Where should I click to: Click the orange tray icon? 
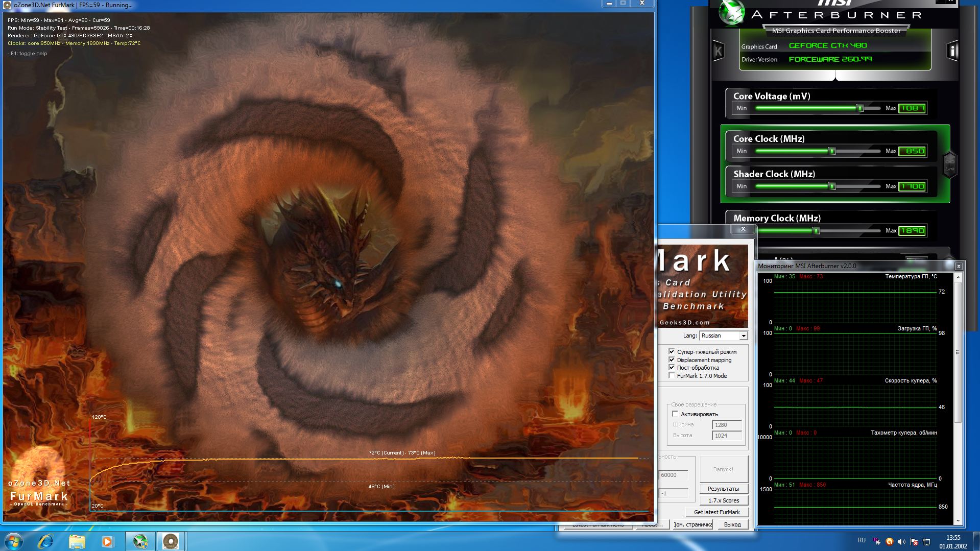889,541
